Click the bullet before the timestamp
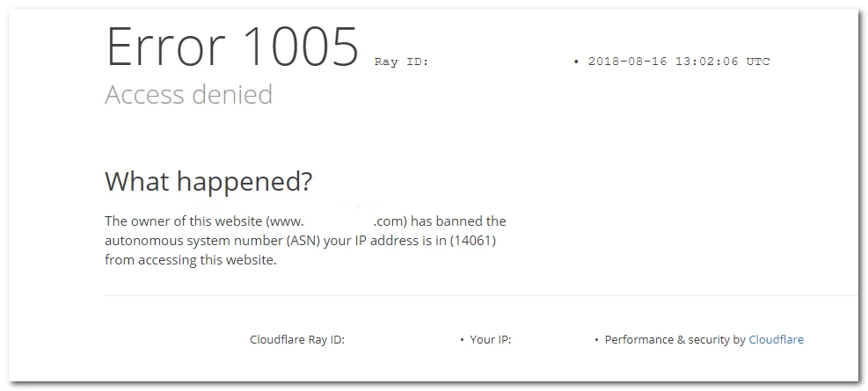 pos(576,62)
